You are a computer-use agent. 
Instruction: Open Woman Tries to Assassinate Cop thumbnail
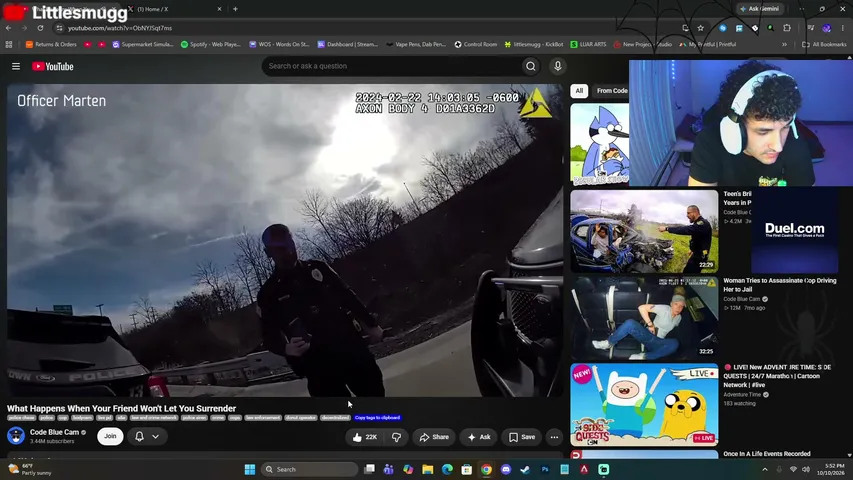point(644,318)
